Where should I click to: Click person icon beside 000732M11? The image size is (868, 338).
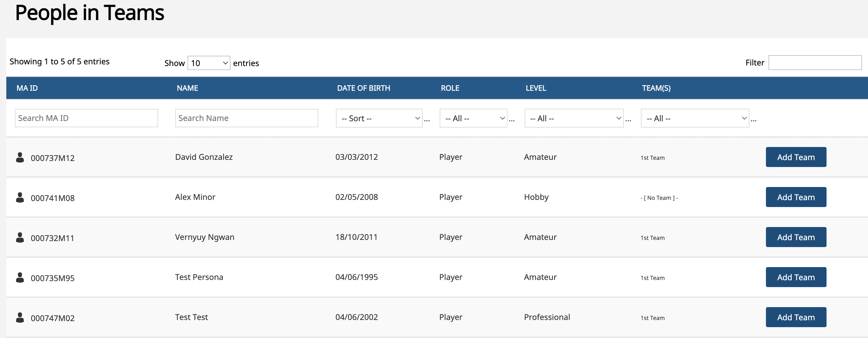pyautogui.click(x=20, y=238)
